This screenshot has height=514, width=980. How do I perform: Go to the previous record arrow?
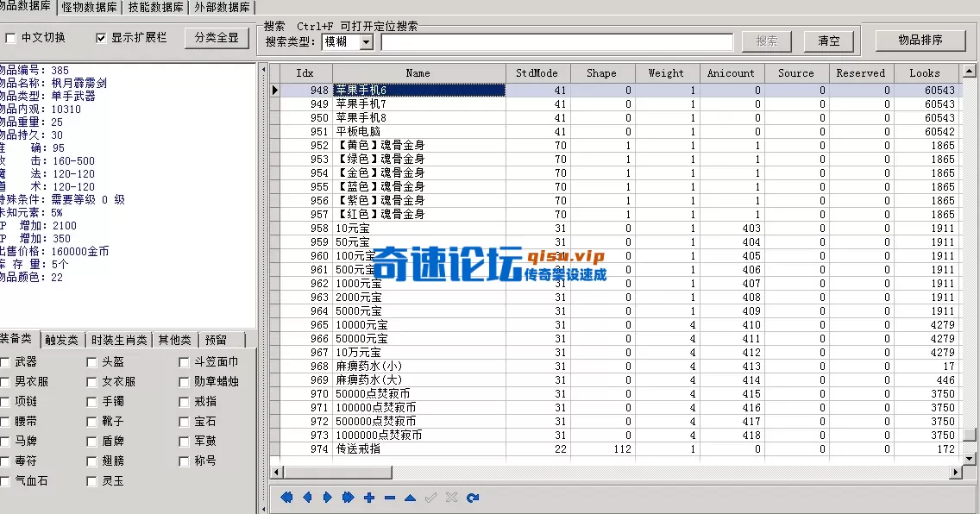tap(307, 498)
